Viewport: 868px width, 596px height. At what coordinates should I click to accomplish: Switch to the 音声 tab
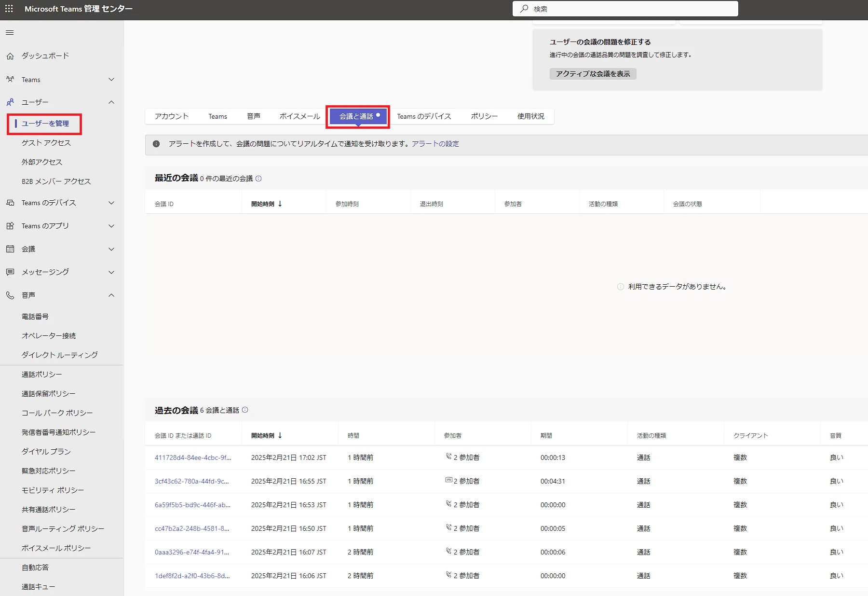(x=254, y=116)
